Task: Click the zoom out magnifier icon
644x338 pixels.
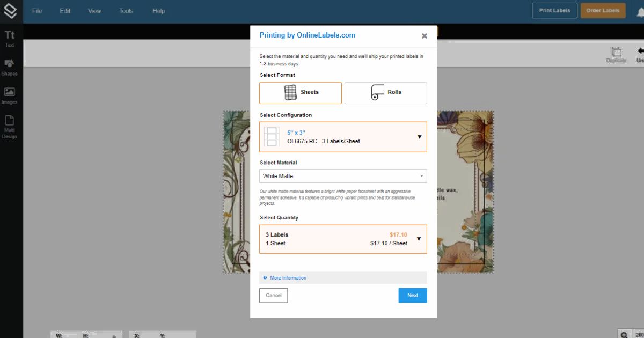Action: pyautogui.click(x=624, y=334)
